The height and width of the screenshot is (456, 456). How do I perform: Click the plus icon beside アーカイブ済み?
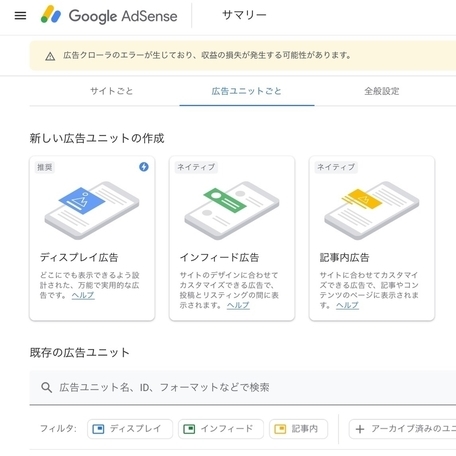pyautogui.click(x=360, y=429)
